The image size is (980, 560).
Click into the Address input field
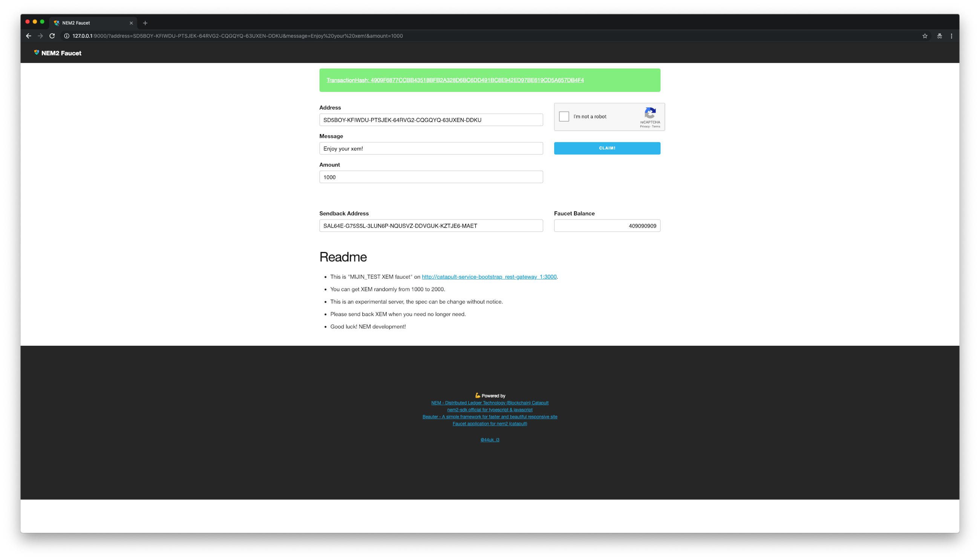(431, 120)
